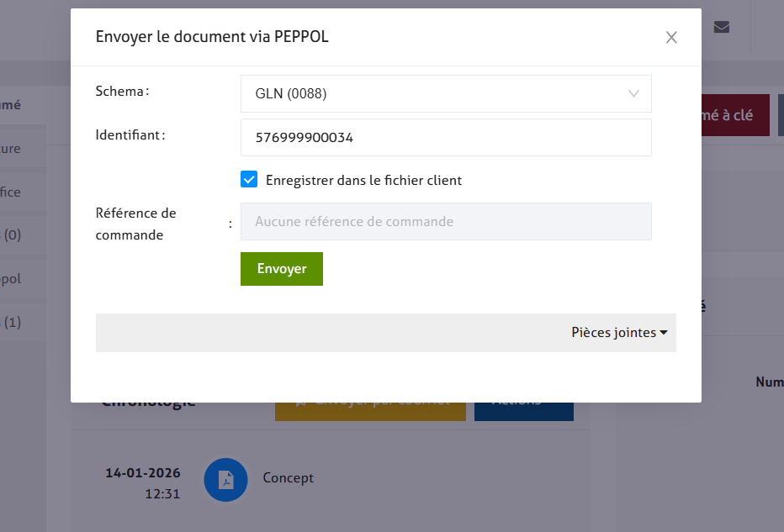Click the caret beside Pièces jointes
The image size is (784, 532).
[664, 333]
